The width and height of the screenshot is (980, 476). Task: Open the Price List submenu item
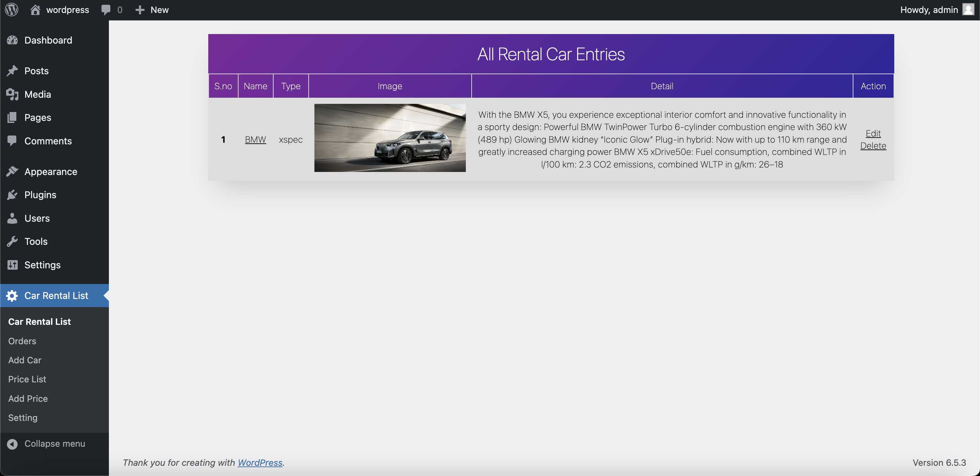point(27,379)
